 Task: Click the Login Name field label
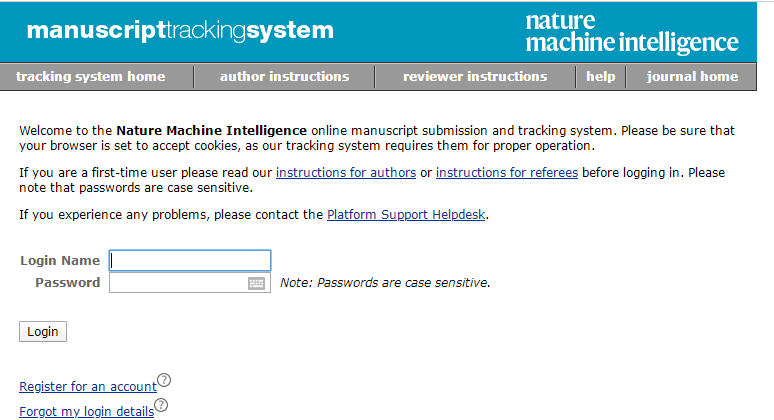(x=60, y=261)
